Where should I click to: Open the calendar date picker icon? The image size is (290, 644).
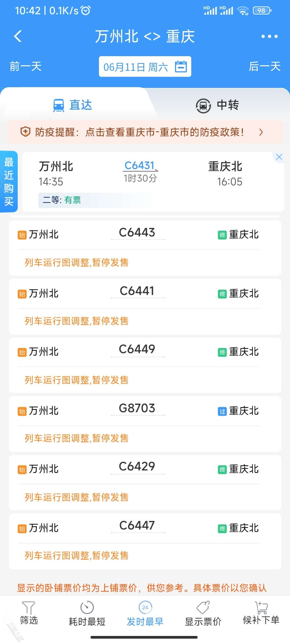click(181, 66)
